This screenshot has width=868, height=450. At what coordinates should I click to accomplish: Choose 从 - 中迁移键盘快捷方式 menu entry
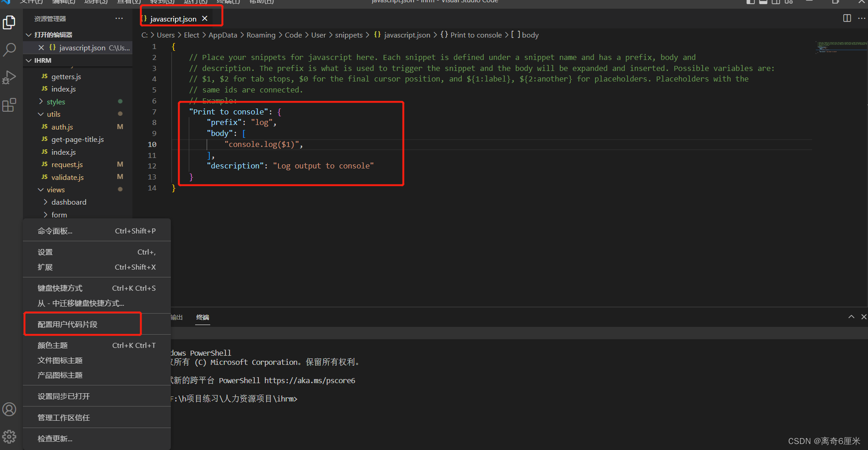(97, 304)
